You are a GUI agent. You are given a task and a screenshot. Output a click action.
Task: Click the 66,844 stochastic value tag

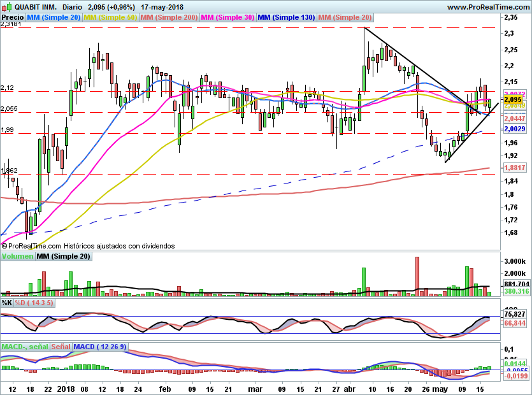[x=515, y=323]
